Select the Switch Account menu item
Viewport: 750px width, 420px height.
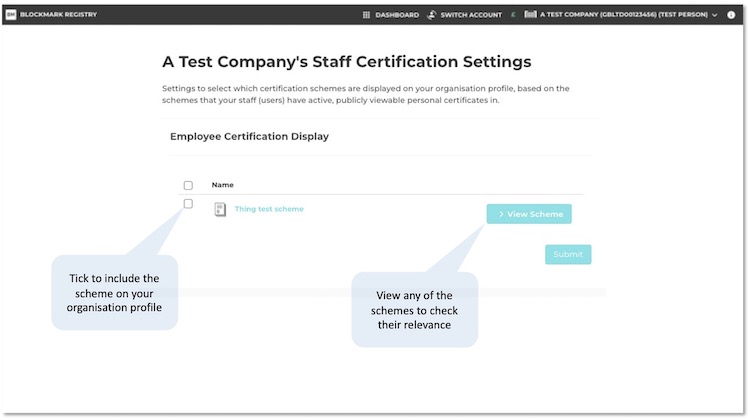coord(471,15)
